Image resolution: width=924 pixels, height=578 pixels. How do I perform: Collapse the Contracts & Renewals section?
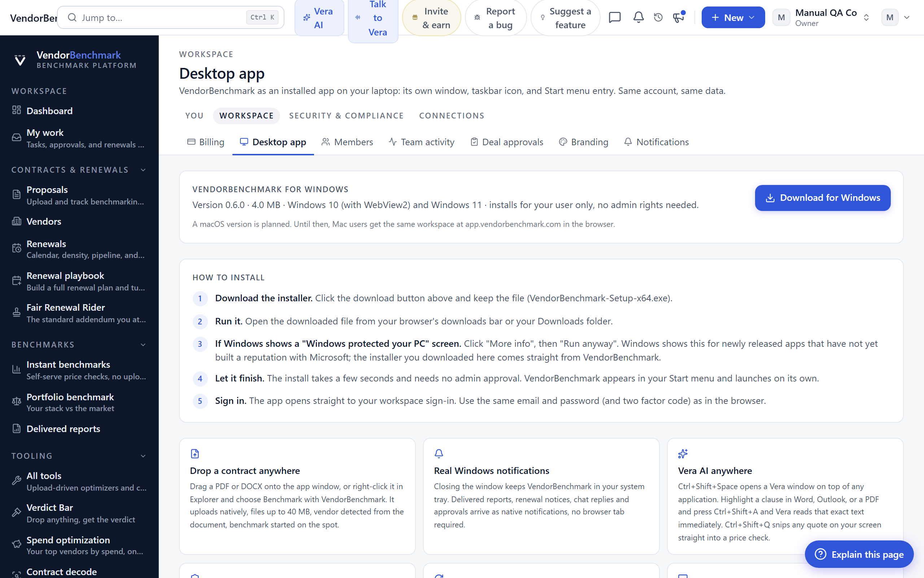[x=143, y=170]
